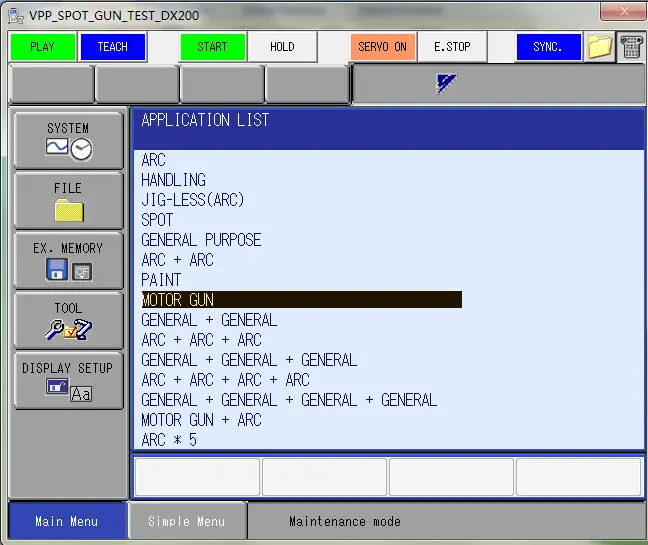Toggle TEACH mode button
648x545 pixels.
click(x=112, y=47)
